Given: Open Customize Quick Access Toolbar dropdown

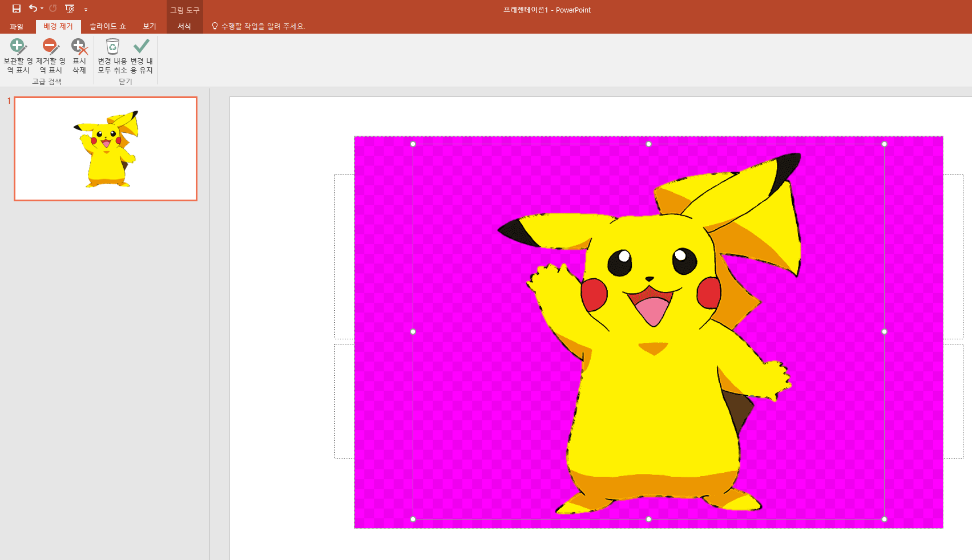Looking at the screenshot, I should pyautogui.click(x=86, y=9).
